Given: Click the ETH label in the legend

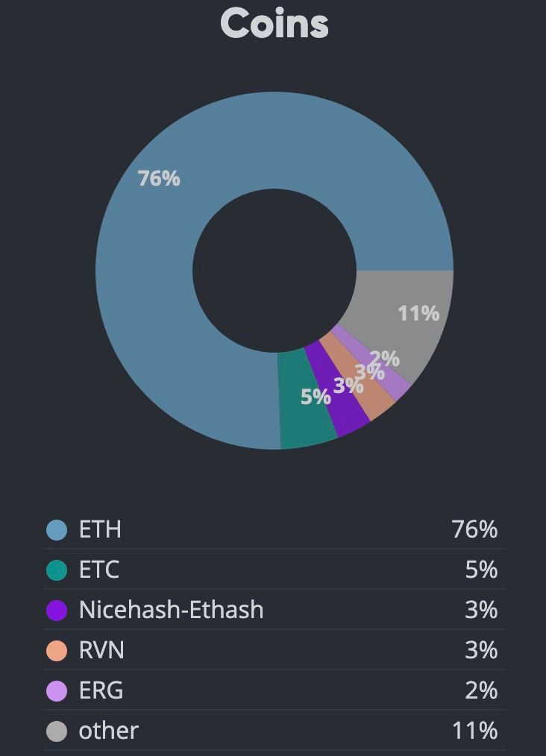Looking at the screenshot, I should [x=100, y=530].
